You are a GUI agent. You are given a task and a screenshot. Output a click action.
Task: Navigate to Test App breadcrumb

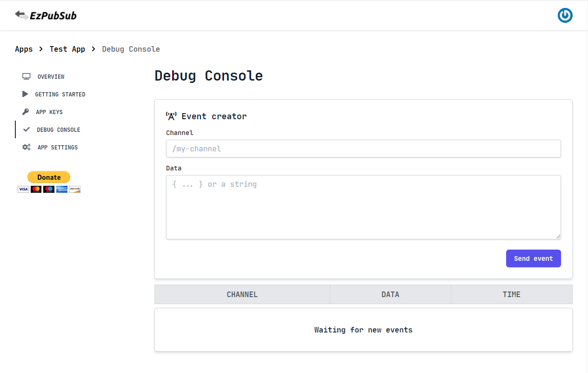pos(67,49)
